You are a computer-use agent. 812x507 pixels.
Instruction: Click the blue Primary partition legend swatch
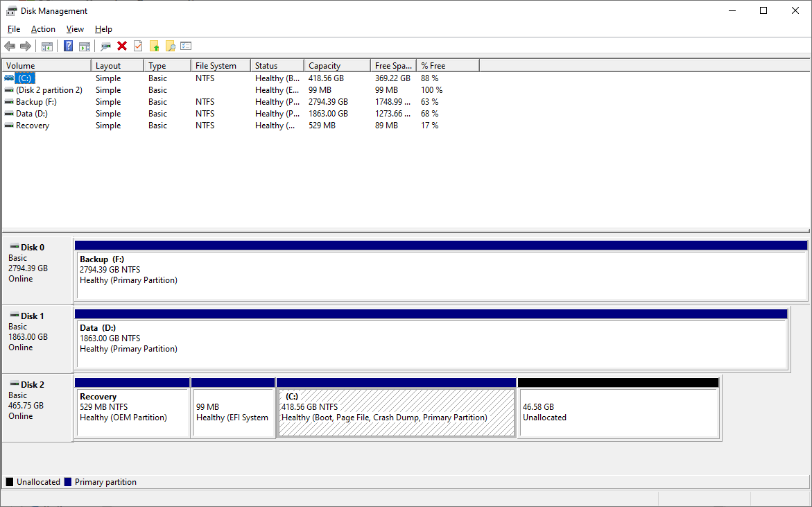(x=68, y=482)
